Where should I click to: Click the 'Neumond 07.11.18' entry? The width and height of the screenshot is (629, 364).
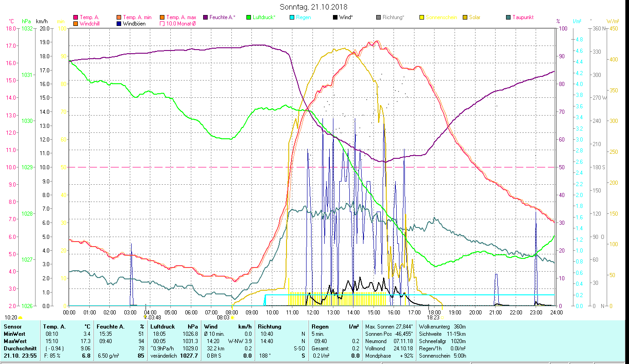pyautogui.click(x=389, y=341)
